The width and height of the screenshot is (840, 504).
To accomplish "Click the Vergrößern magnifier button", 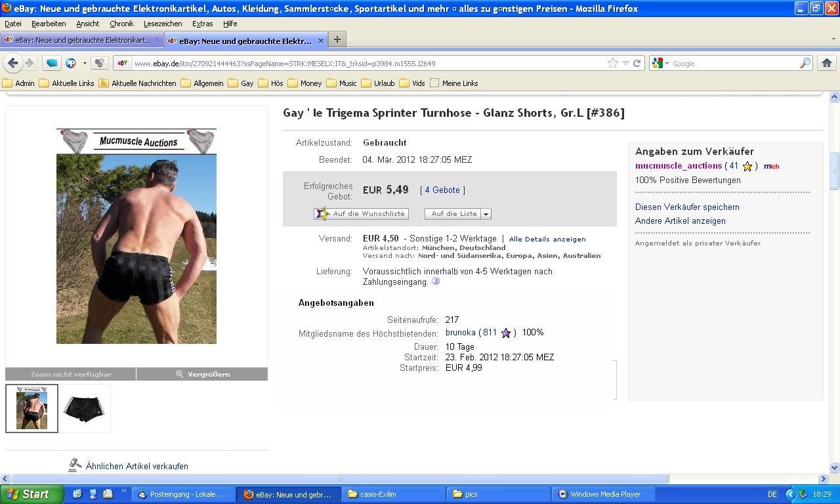I will pos(202,374).
